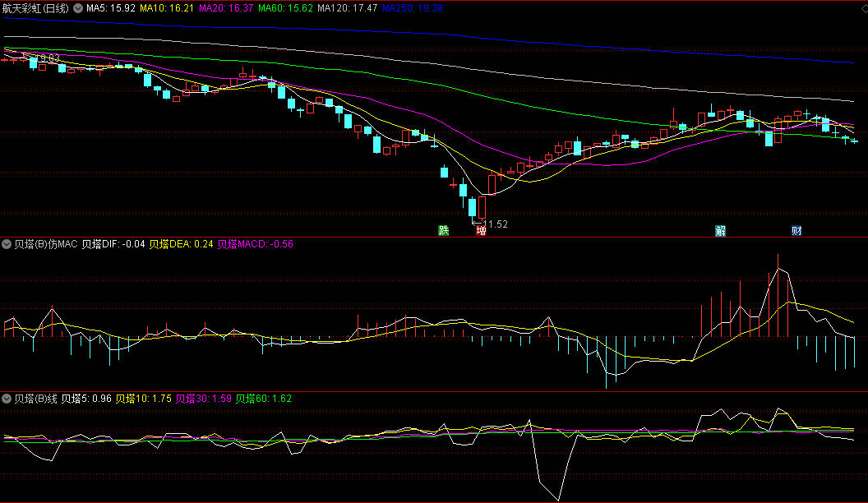Select the green MA60: 15.62 label
The image size is (868, 503).
285,8
